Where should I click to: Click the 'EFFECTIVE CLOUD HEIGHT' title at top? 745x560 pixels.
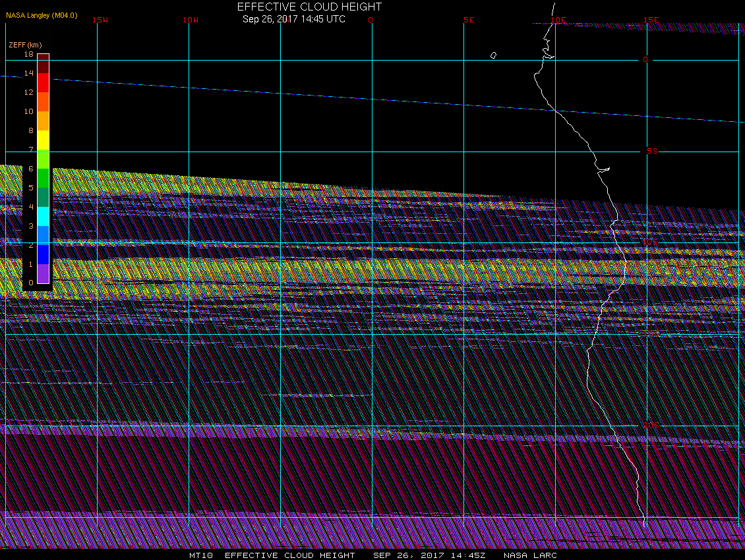click(x=309, y=7)
